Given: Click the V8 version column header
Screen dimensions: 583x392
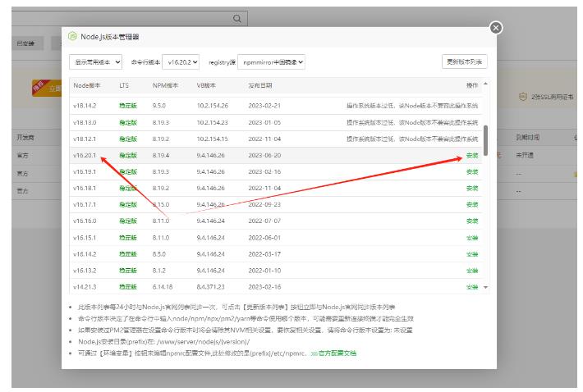Looking at the screenshot, I should (206, 85).
